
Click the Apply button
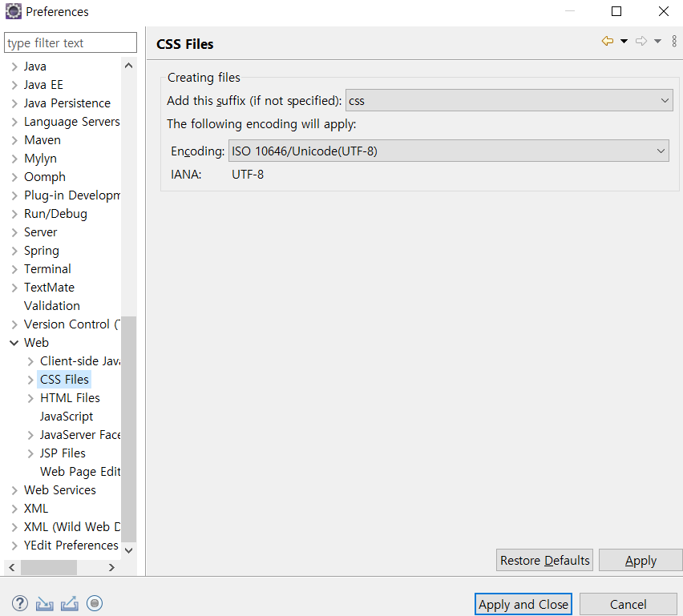641,560
